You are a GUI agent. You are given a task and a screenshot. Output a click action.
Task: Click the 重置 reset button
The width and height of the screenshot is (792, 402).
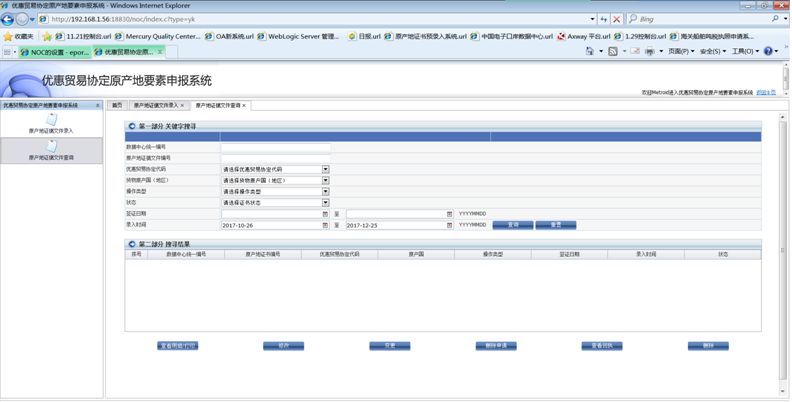(x=556, y=225)
